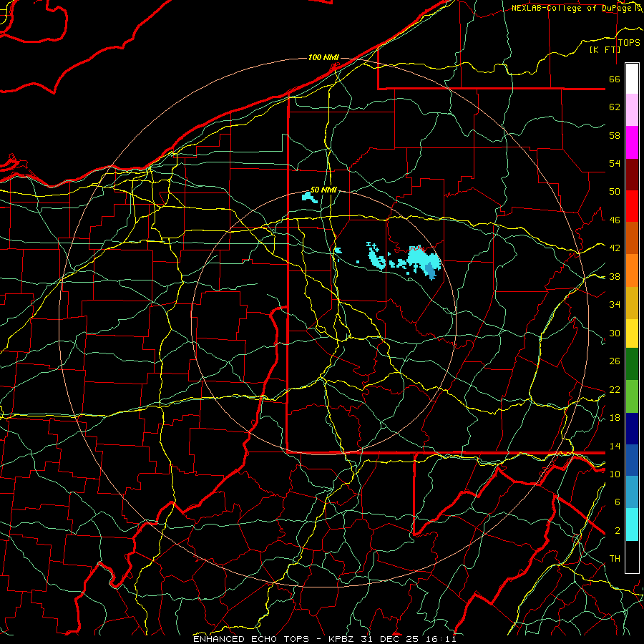Click the yellow 34 kft legend swatch
The width and height of the screenshot is (644, 644).
pos(632,333)
